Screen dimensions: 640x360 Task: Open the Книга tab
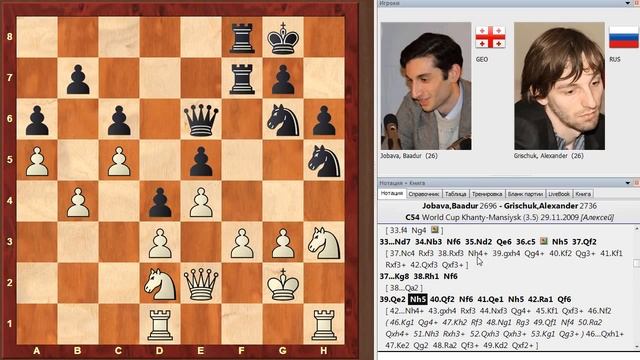click(x=583, y=194)
